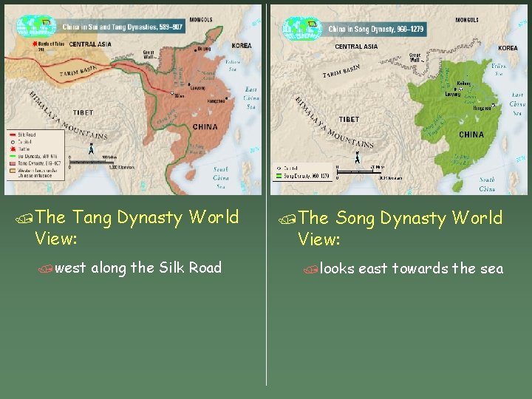Click the South China Sea label on the Tang map
The height and width of the screenshot is (399, 532).
click(x=220, y=178)
